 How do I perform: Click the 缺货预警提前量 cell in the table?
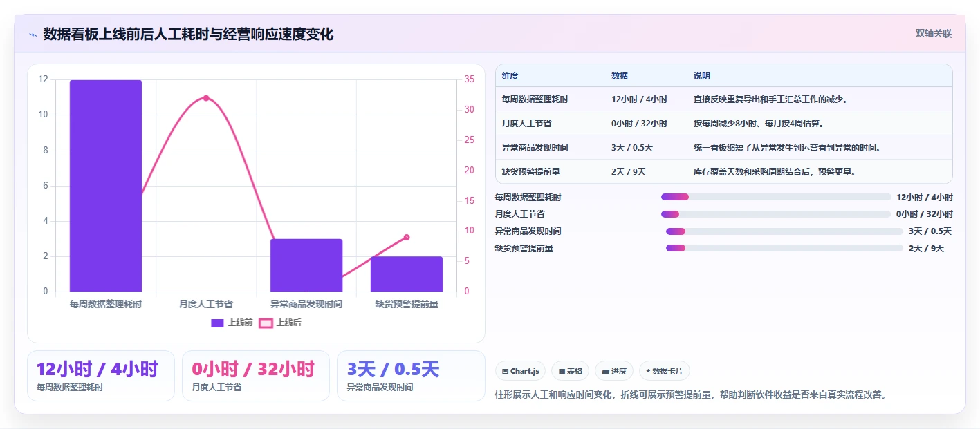pyautogui.click(x=531, y=172)
